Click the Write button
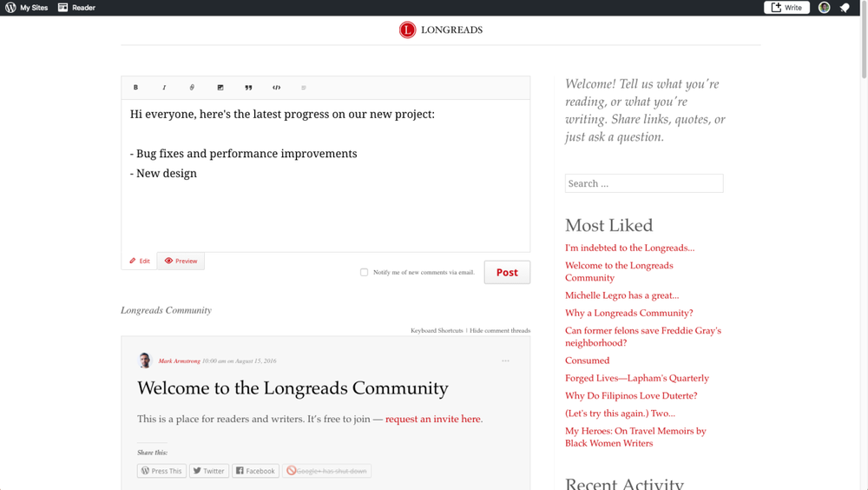Screen dimensions: 868x490 tap(786, 7)
